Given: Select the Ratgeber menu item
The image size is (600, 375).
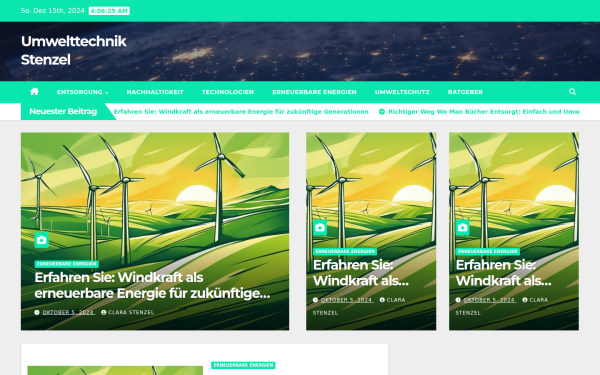Looking at the screenshot, I should pyautogui.click(x=465, y=92).
